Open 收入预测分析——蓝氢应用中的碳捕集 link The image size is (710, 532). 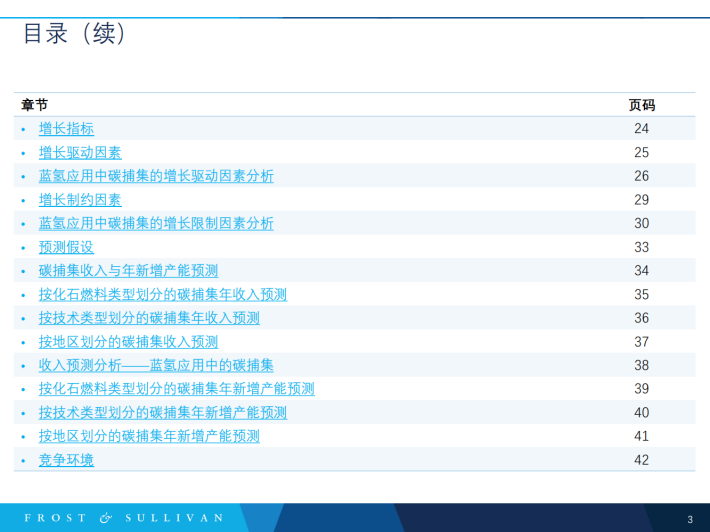point(156,365)
